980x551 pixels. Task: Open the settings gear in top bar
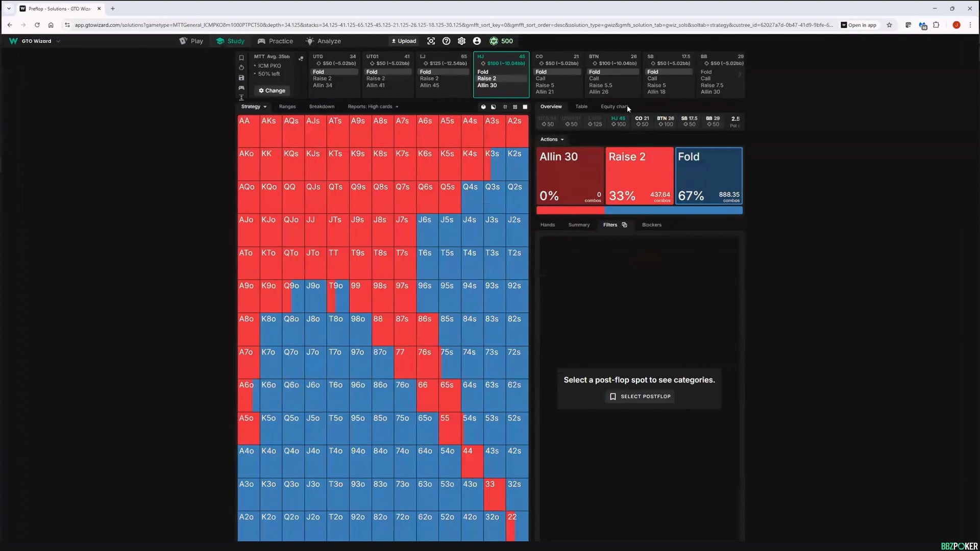pyautogui.click(x=461, y=41)
